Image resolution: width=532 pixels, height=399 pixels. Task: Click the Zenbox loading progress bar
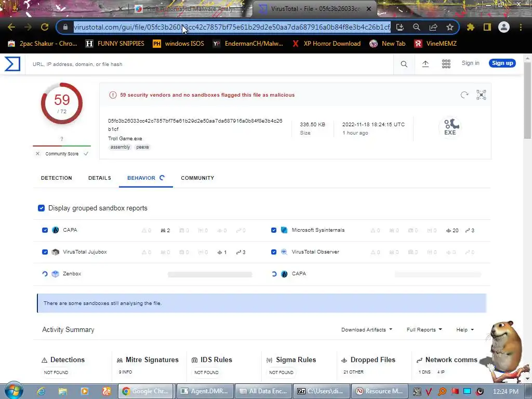(210, 274)
